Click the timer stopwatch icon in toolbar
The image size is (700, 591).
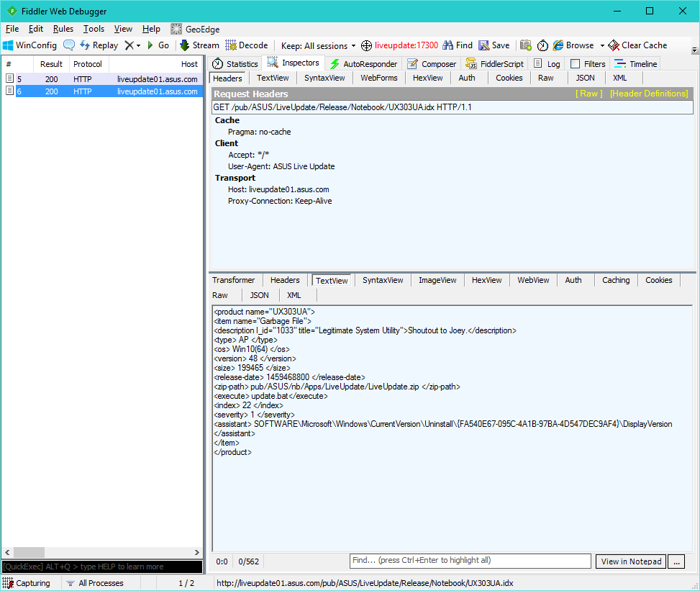coord(542,45)
